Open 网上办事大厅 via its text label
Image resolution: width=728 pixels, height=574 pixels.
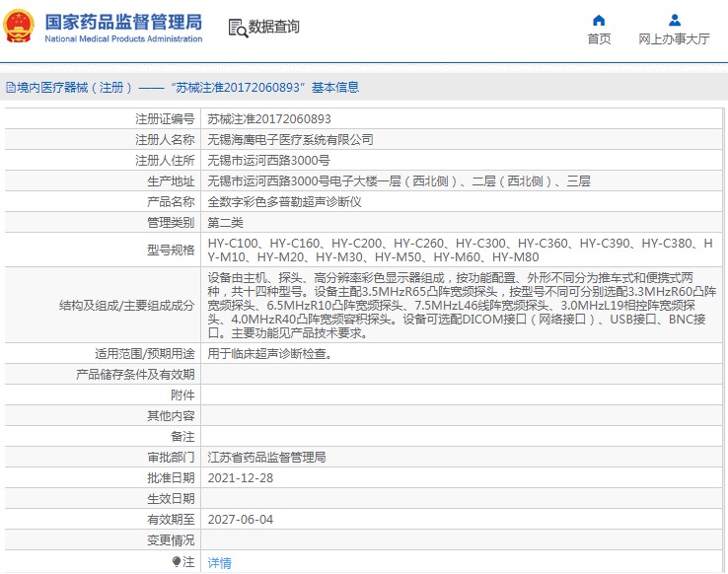coord(675,39)
